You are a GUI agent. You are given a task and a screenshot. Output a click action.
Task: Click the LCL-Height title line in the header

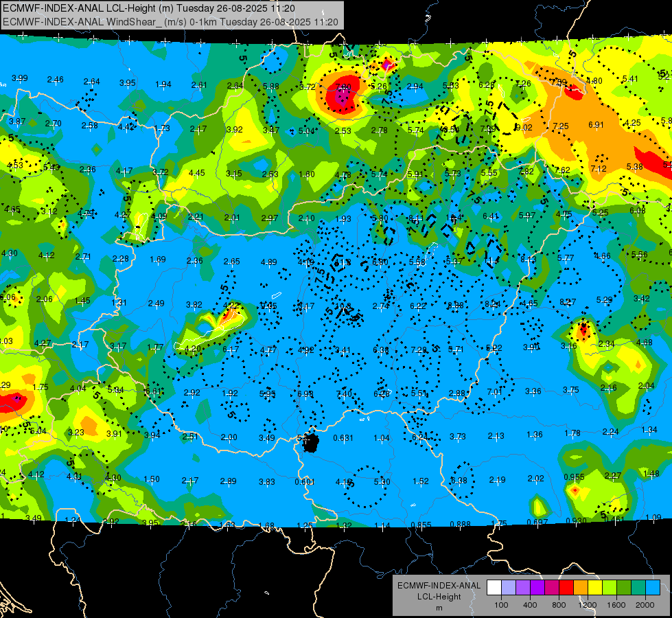149,8
